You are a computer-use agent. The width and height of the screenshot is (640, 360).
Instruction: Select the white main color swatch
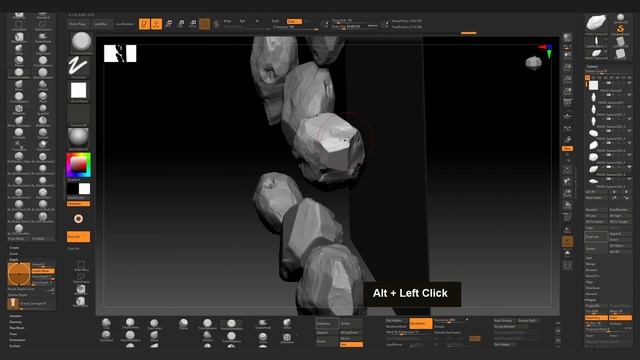coord(84,189)
